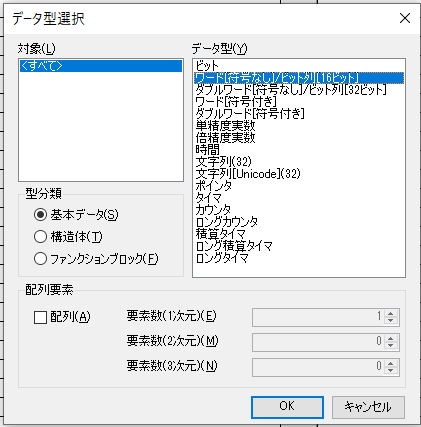Choose the 構造体 type category
This screenshot has width=421, height=427.
pyautogui.click(x=40, y=237)
